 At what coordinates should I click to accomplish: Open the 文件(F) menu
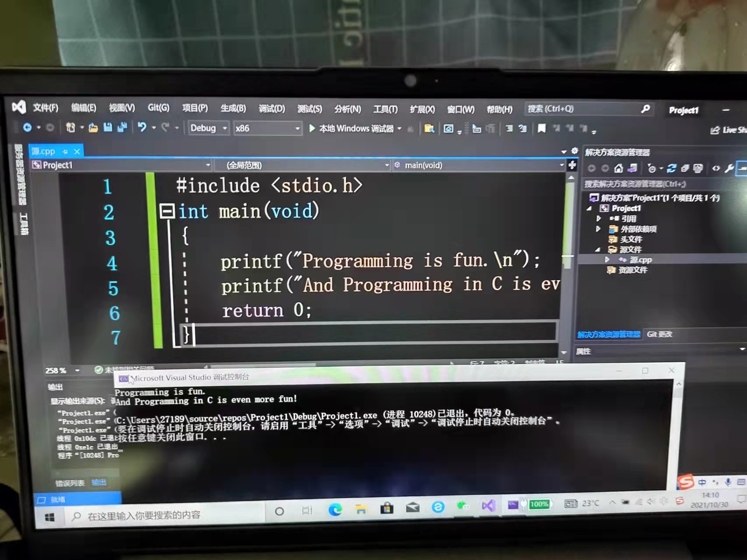(x=46, y=107)
